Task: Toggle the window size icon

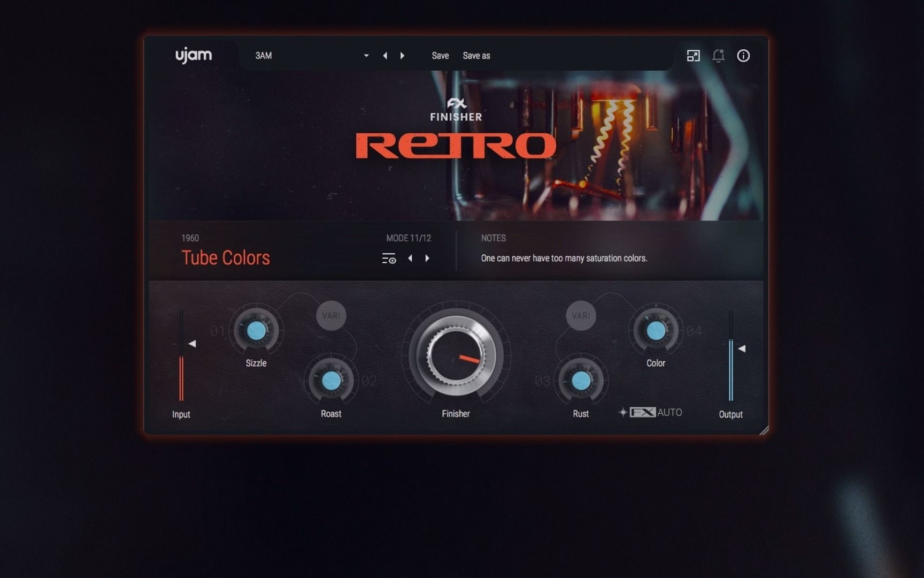Action: click(x=694, y=56)
